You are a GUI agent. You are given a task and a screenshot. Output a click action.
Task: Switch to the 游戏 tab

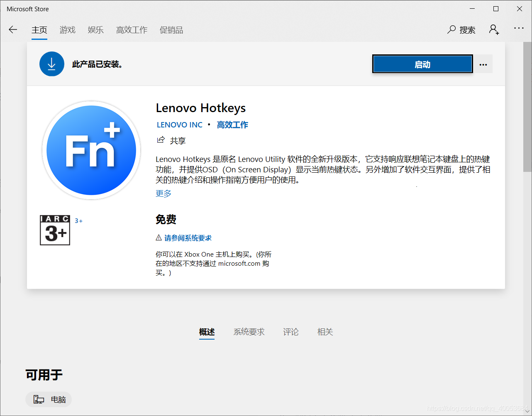[68, 30]
